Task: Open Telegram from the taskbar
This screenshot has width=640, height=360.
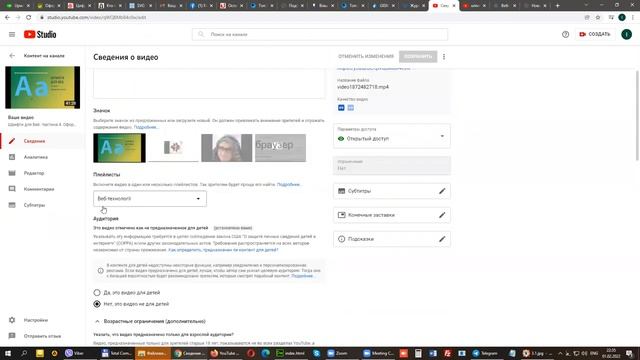Action: coord(486,353)
